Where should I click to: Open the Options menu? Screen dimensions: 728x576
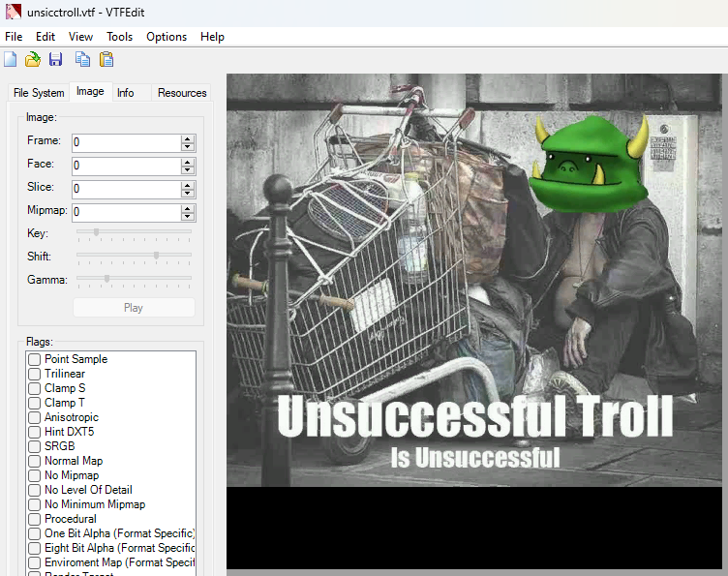tap(167, 37)
